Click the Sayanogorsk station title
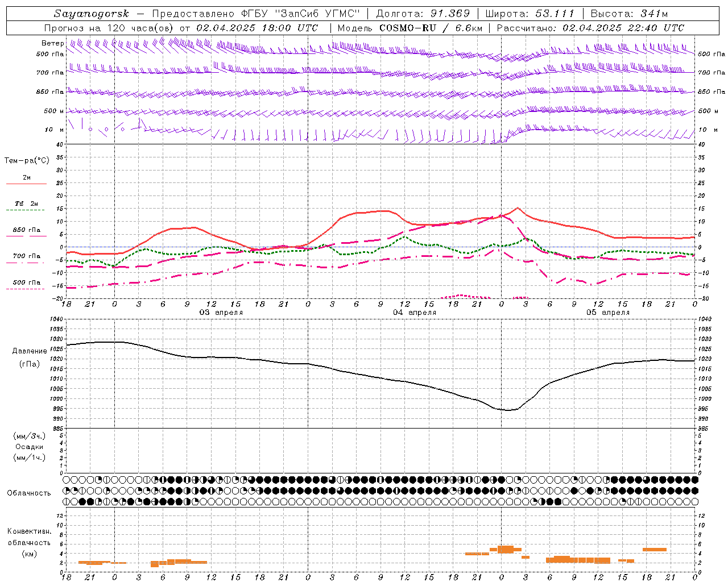This screenshot has width=728, height=582. (x=92, y=14)
